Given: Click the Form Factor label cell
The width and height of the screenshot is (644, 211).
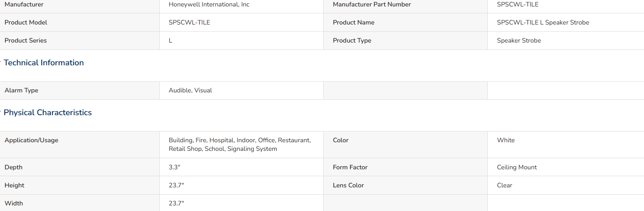Looking at the screenshot, I should (406, 167).
